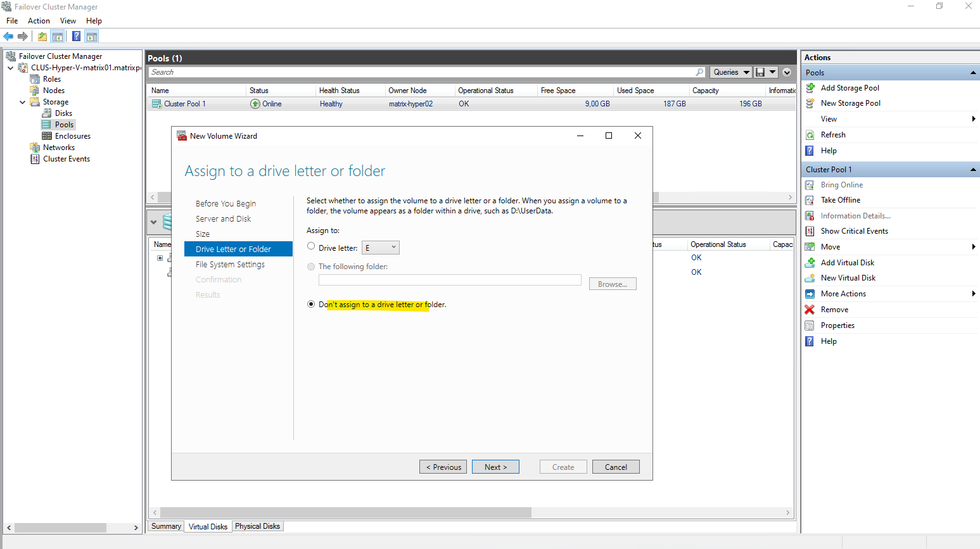
Task: Click the Refresh action icon
Action: pyautogui.click(x=810, y=135)
